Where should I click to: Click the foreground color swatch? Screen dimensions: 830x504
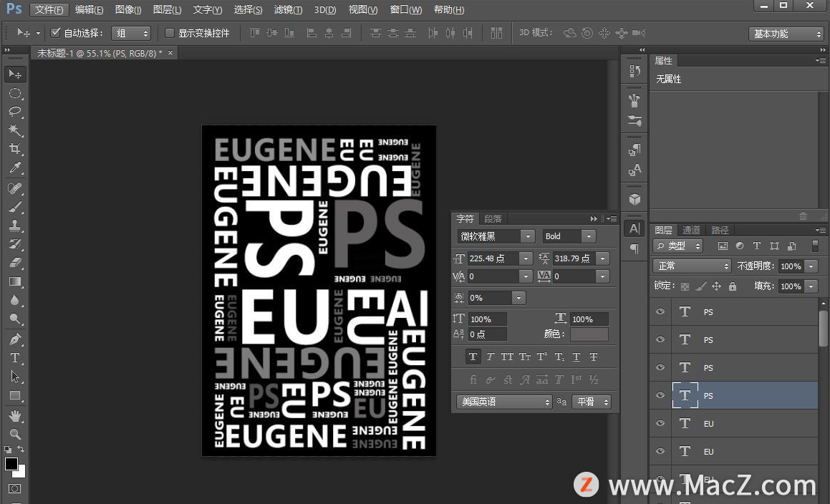tap(11, 464)
